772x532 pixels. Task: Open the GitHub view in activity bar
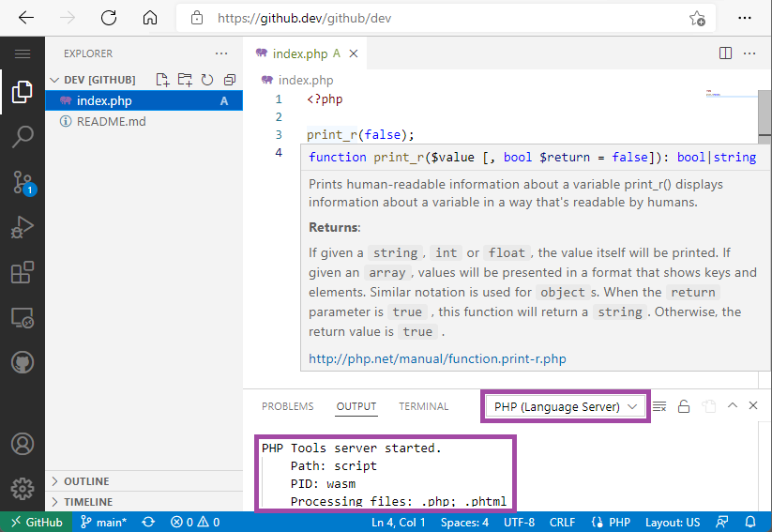[x=23, y=362]
